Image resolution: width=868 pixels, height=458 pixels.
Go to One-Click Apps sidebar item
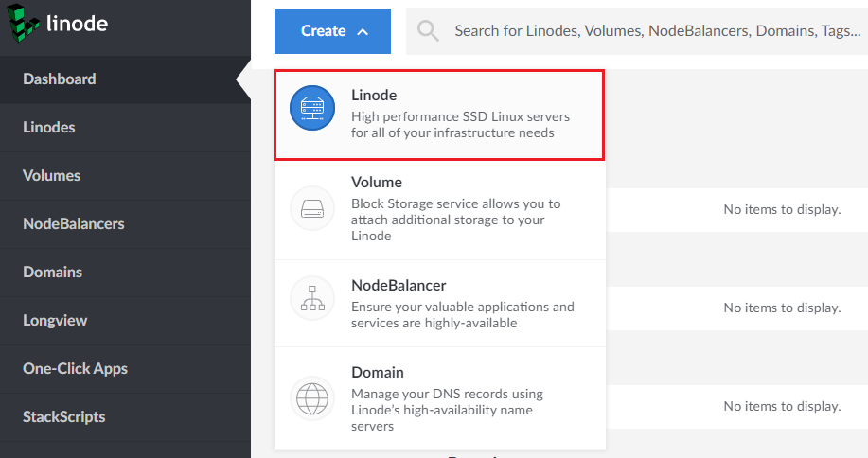[x=75, y=369]
